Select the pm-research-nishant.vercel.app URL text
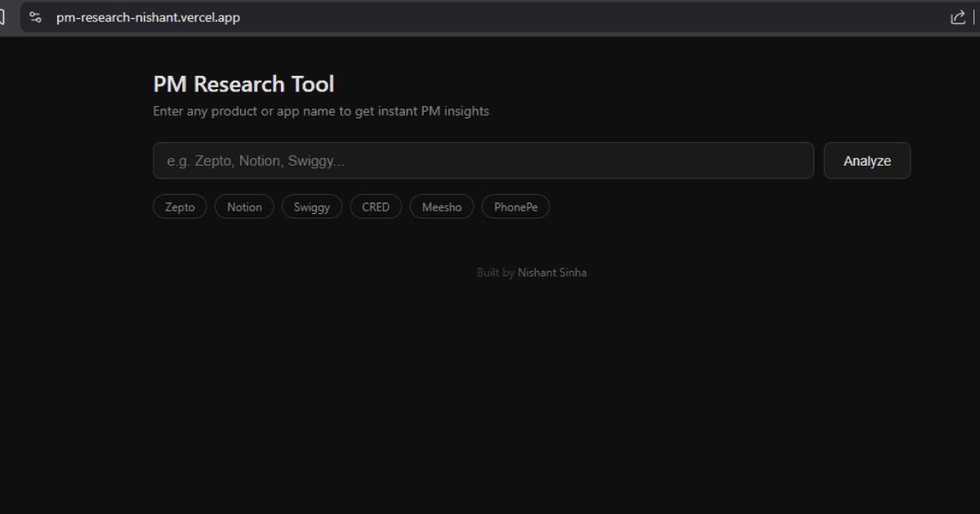This screenshot has height=514, width=980. tap(148, 17)
